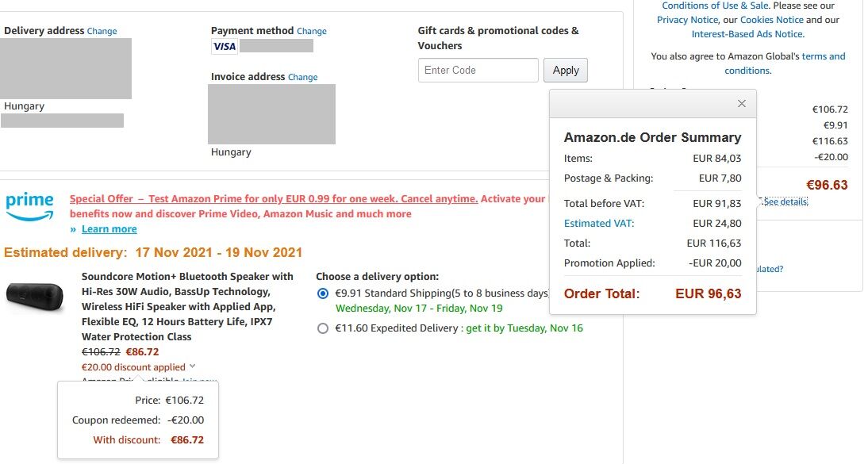Open the Soundcore speaker product thumbnail

pyautogui.click(x=35, y=297)
